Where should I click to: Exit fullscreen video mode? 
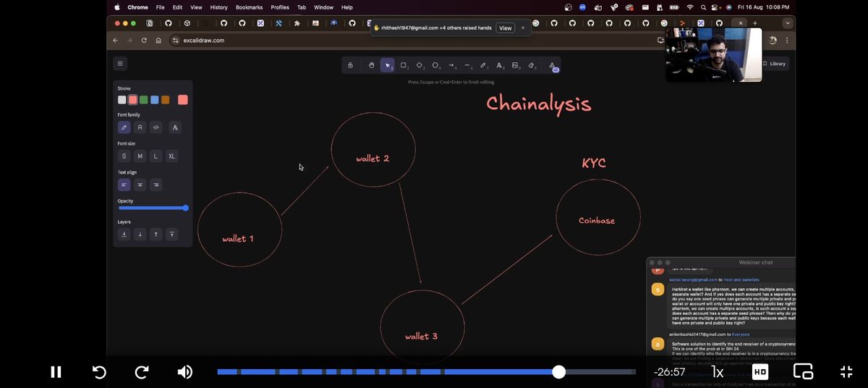(x=846, y=372)
